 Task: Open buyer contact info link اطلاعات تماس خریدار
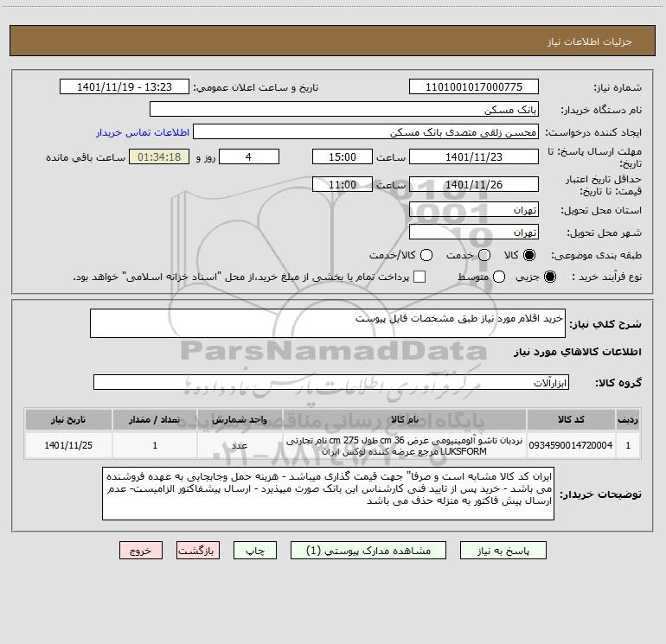point(143,132)
